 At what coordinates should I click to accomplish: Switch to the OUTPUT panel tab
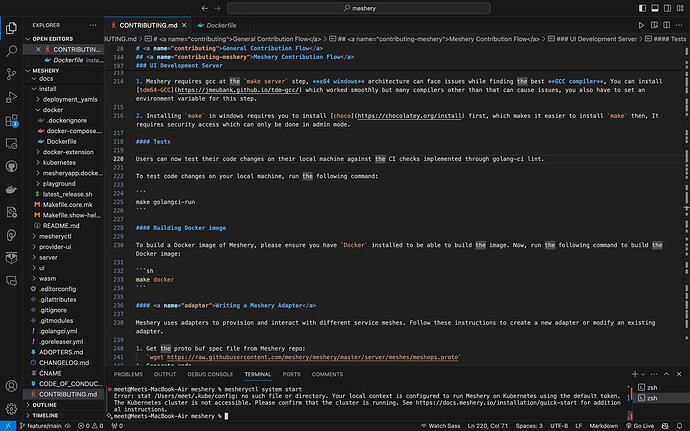[x=165, y=374]
